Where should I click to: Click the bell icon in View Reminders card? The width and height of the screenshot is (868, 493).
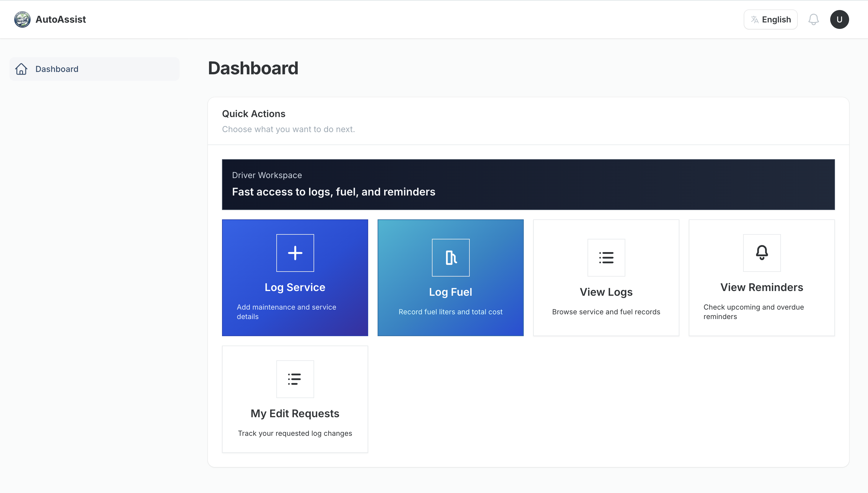[761, 253]
